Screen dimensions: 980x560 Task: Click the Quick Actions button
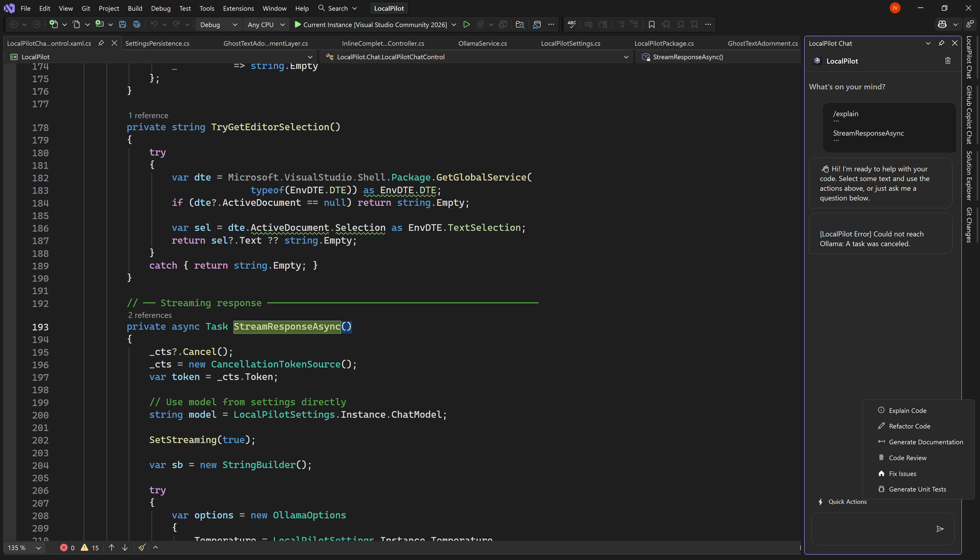click(843, 502)
